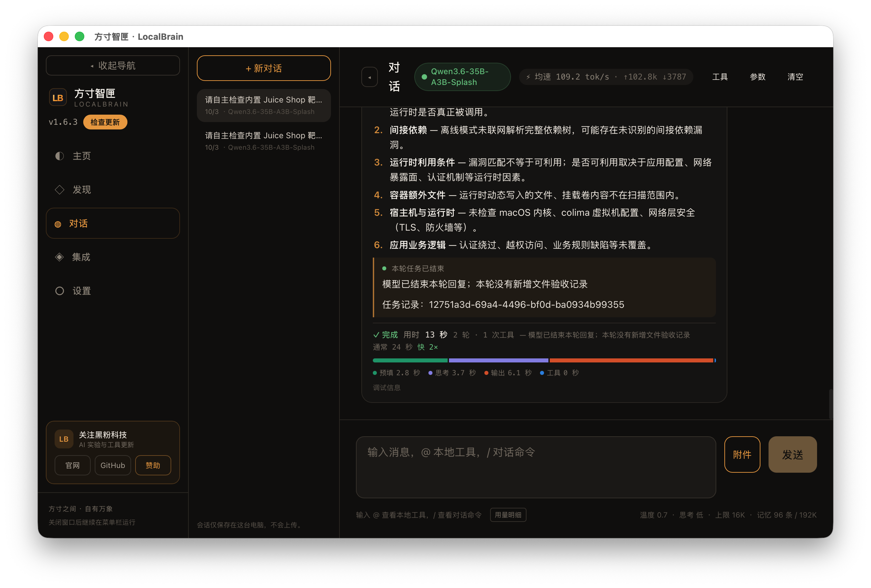Image resolution: width=871 pixels, height=588 pixels.
Task: Focus the message input box
Action: pyautogui.click(x=536, y=467)
